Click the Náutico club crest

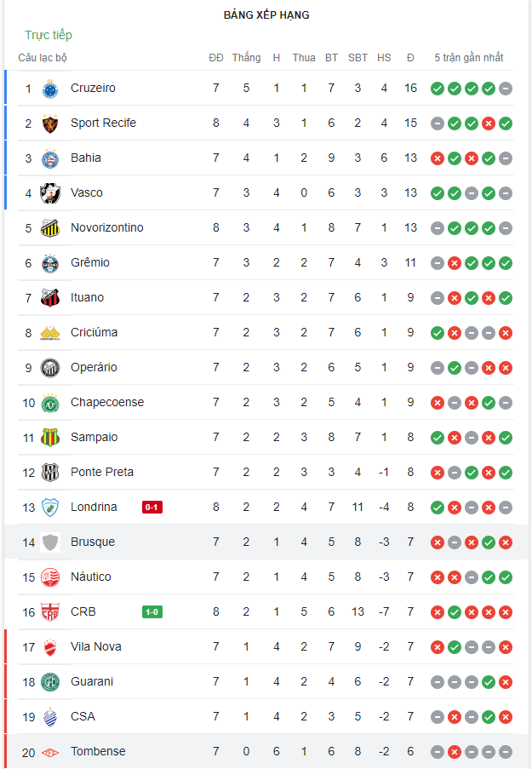[50, 577]
